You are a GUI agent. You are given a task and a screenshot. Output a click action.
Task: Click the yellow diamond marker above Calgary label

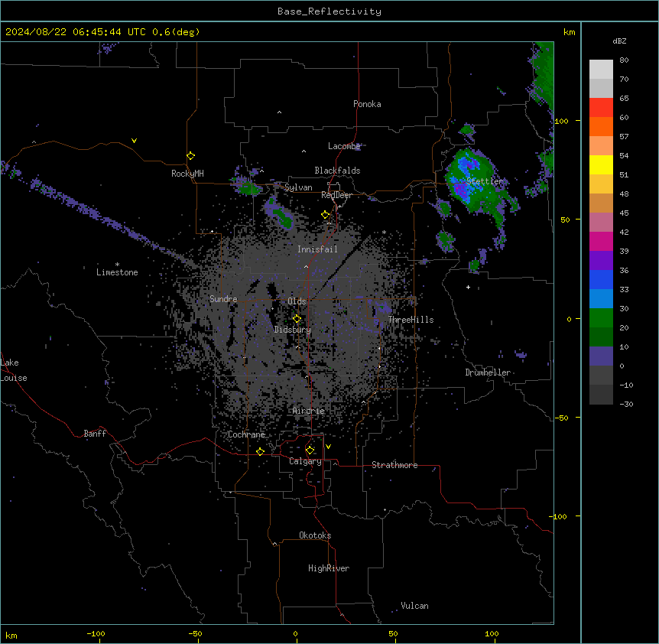coord(310,450)
